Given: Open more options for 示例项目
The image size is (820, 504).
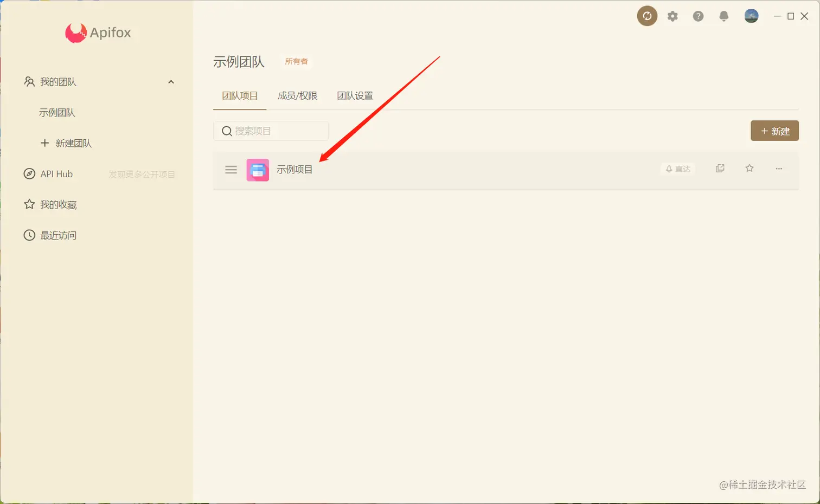Looking at the screenshot, I should pos(779,169).
